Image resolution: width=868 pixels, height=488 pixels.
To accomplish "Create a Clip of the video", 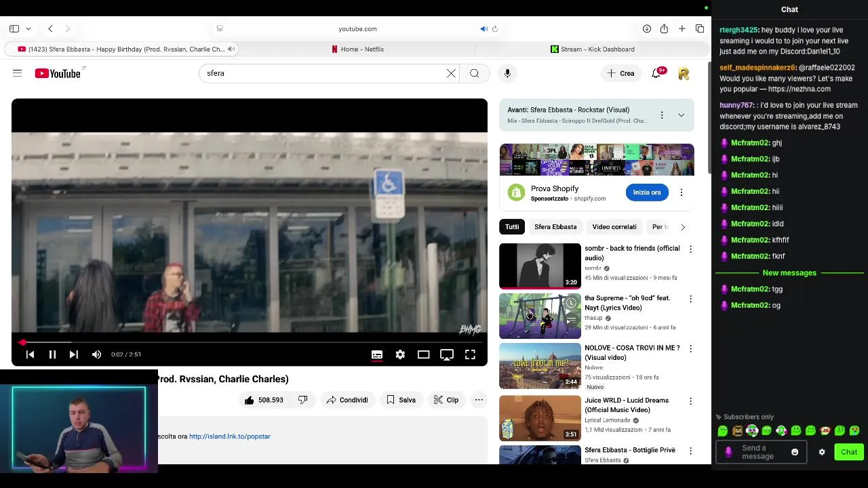I will [446, 400].
